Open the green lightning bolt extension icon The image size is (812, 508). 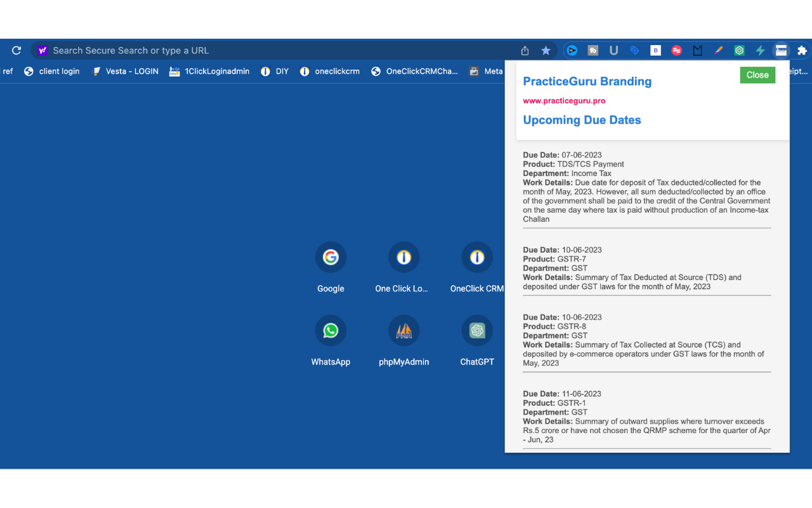pos(760,50)
